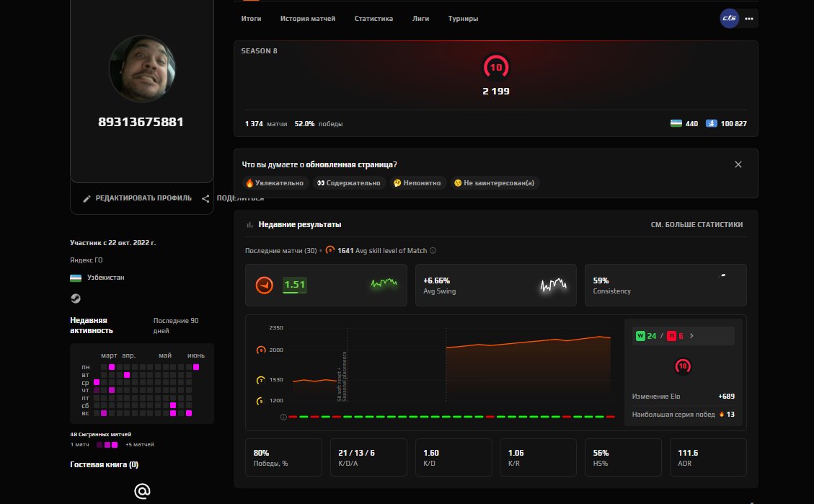Click the 1.06 K/R stat tile
This screenshot has height=504, width=814.
point(539,457)
